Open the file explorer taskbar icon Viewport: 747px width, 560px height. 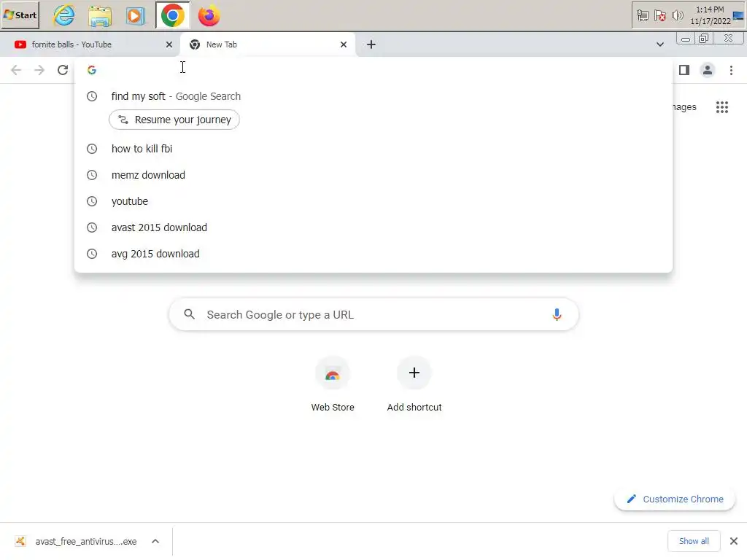tap(100, 16)
